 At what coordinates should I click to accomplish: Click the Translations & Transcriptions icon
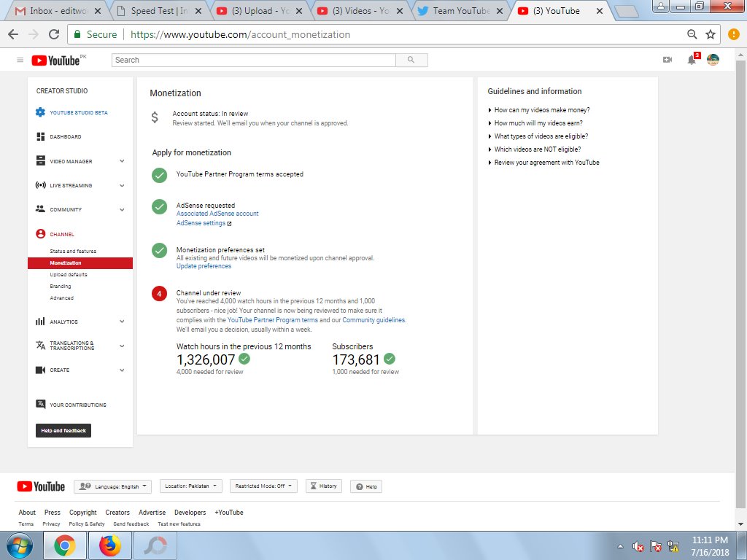[x=41, y=345]
